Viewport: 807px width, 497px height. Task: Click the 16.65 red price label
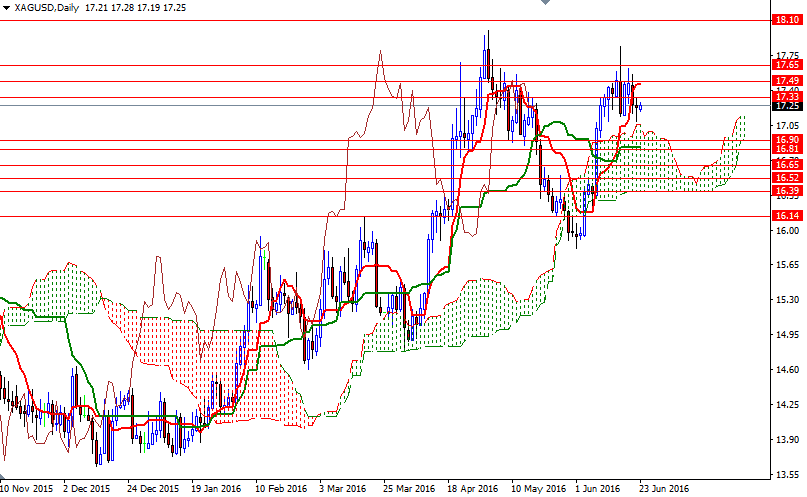click(785, 164)
